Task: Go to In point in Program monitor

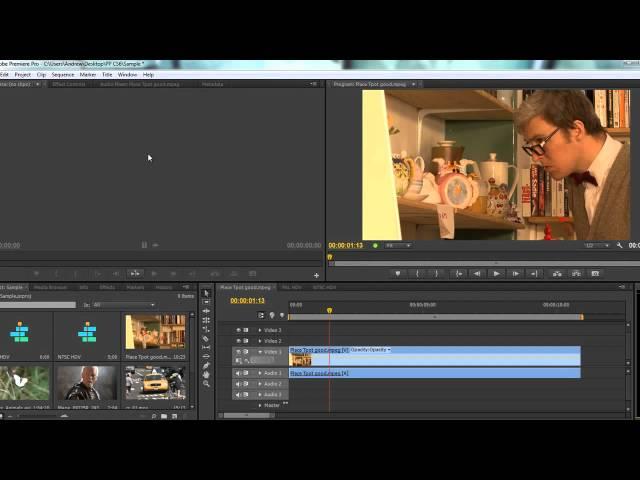Action: click(458, 273)
